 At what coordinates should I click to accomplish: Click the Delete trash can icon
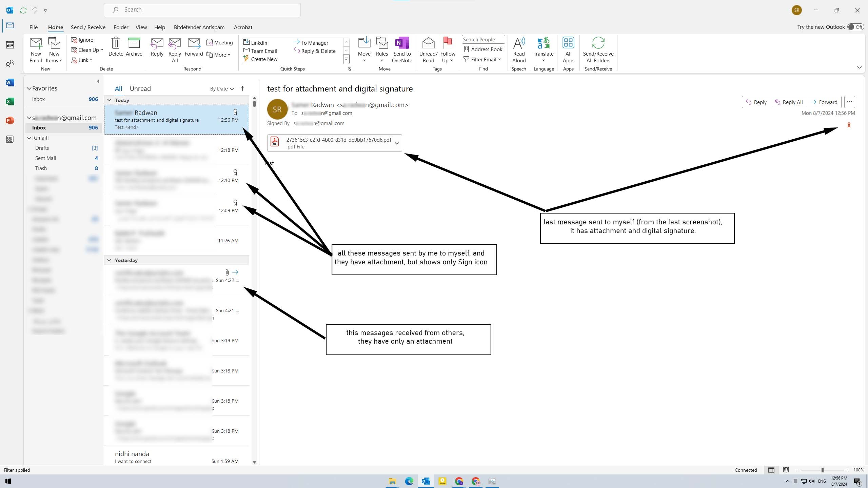point(116,43)
